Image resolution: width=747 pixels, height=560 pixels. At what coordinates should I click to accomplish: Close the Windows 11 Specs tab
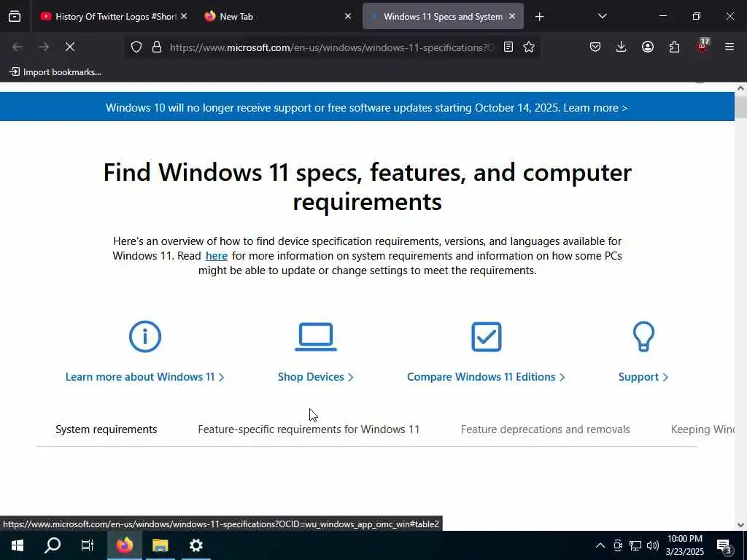tap(512, 17)
